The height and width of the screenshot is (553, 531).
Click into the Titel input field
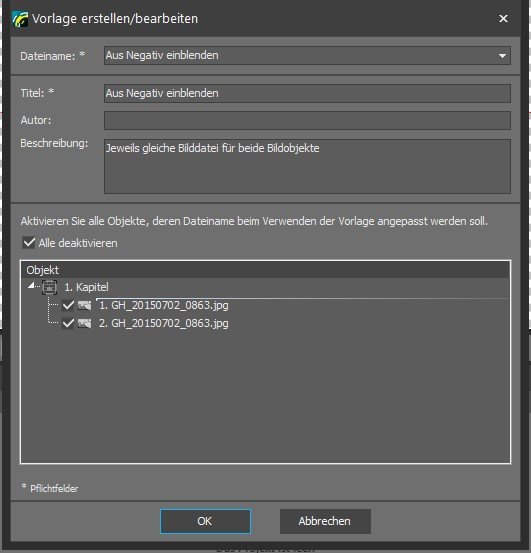coord(307,93)
